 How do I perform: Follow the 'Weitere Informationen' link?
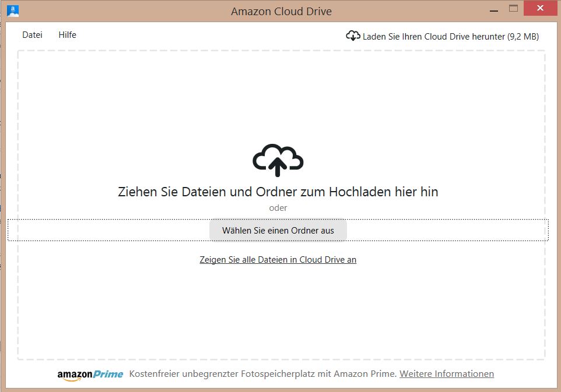pyautogui.click(x=447, y=374)
